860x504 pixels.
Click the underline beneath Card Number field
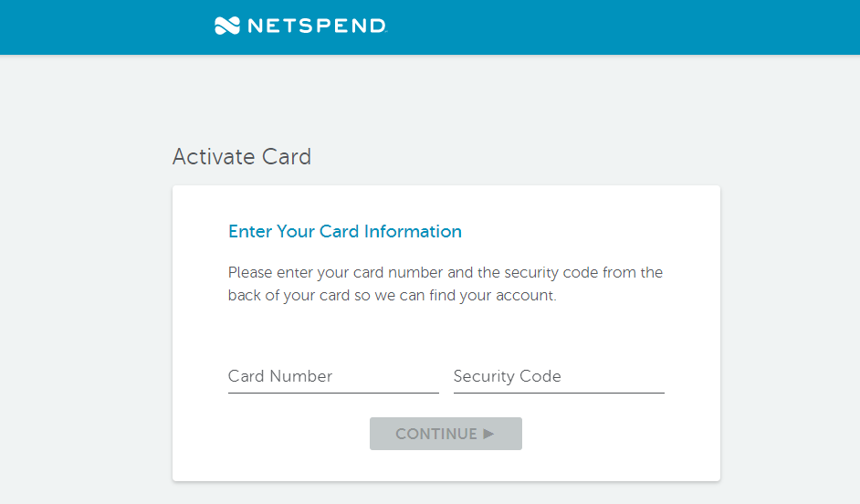tap(333, 393)
